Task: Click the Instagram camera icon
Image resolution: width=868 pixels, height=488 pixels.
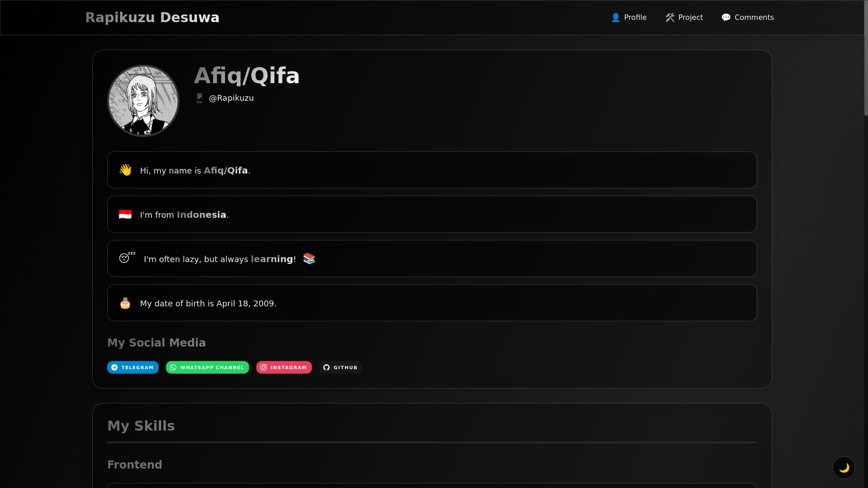Action: pos(264,367)
